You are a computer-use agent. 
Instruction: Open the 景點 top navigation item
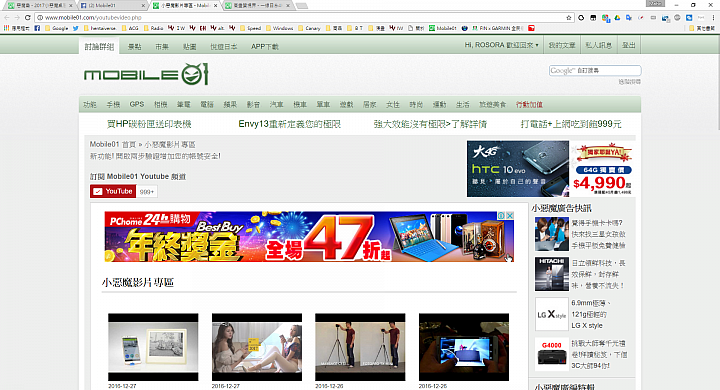(134, 46)
